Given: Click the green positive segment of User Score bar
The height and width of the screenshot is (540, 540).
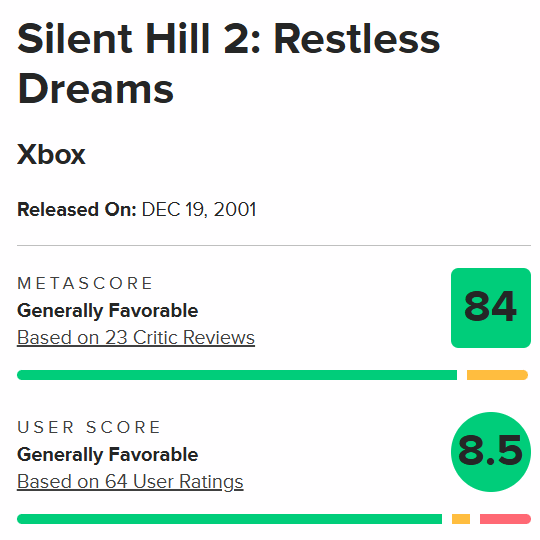Looking at the screenshot, I should (229, 519).
